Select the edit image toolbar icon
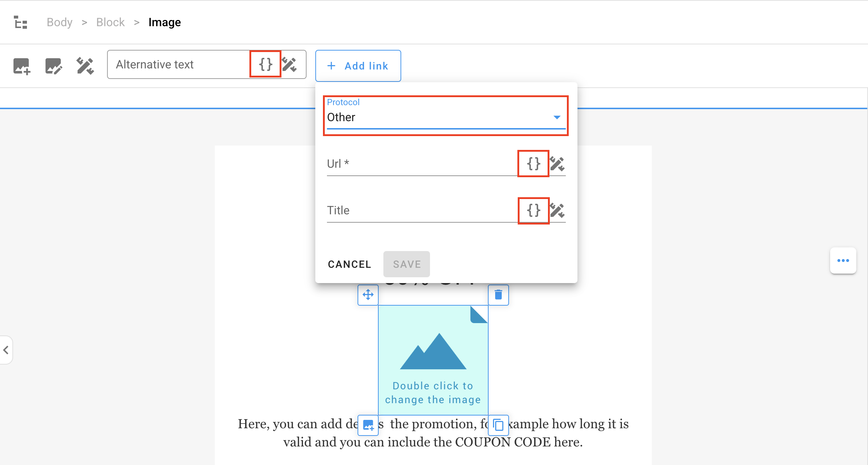This screenshot has height=465, width=868. (x=54, y=66)
